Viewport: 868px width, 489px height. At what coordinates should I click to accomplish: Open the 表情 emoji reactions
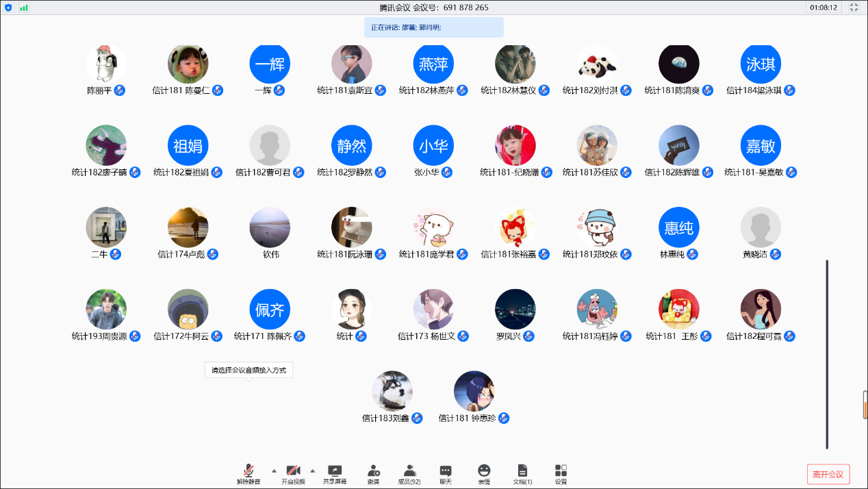point(484,471)
